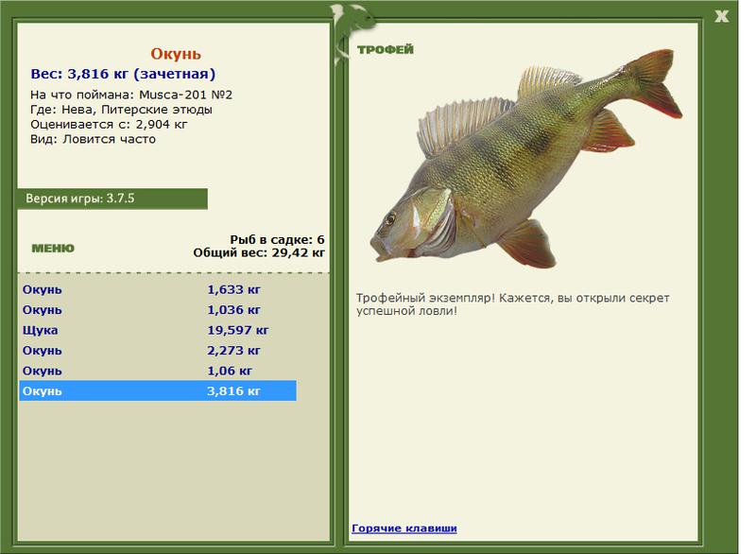756x554 pixels.
Task: Open the МЕНЮ menu
Action: [53, 249]
